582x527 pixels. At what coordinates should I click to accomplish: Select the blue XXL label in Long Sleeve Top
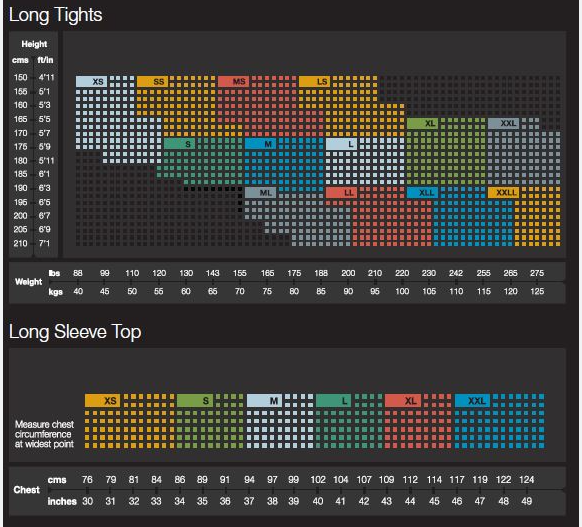click(473, 400)
